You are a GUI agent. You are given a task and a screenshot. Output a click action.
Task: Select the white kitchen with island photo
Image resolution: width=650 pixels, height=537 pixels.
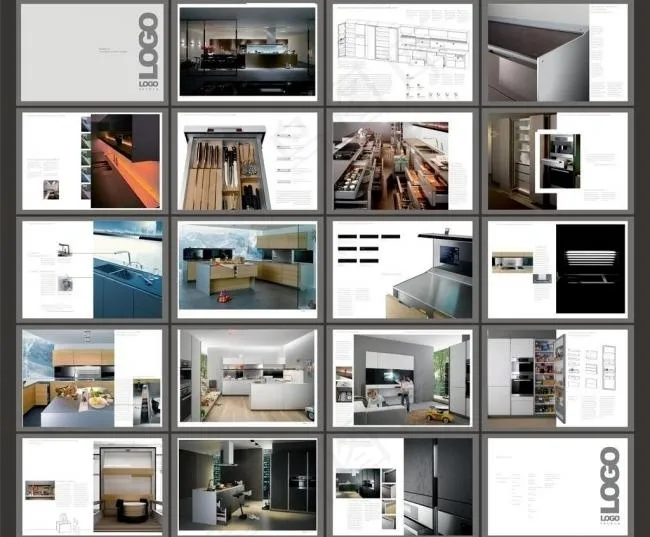247,378
